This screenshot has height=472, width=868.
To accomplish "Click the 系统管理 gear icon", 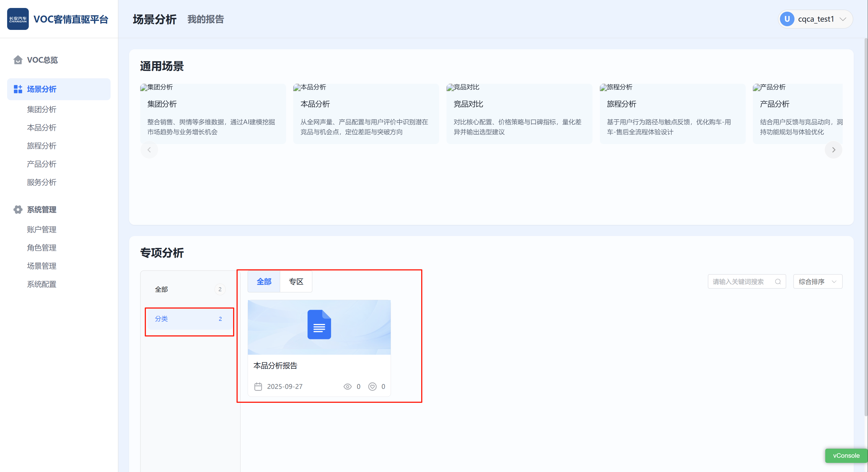I will click(x=18, y=210).
